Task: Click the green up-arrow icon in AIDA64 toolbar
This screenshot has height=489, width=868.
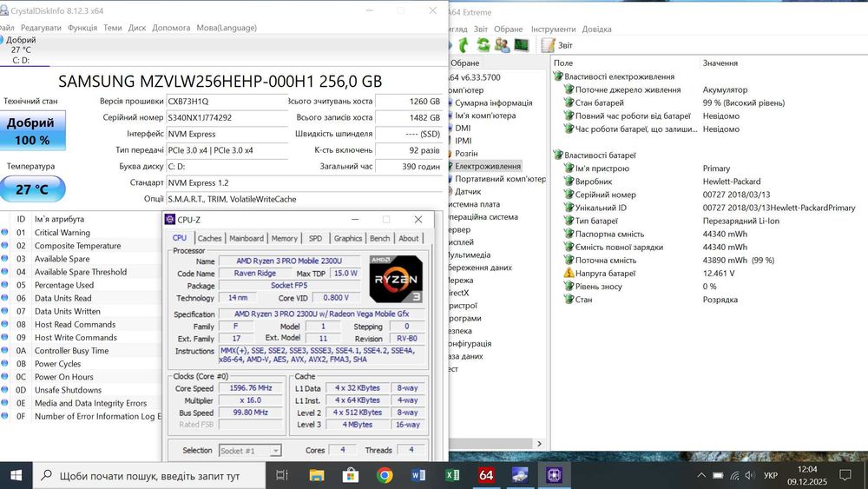Action: [464, 45]
